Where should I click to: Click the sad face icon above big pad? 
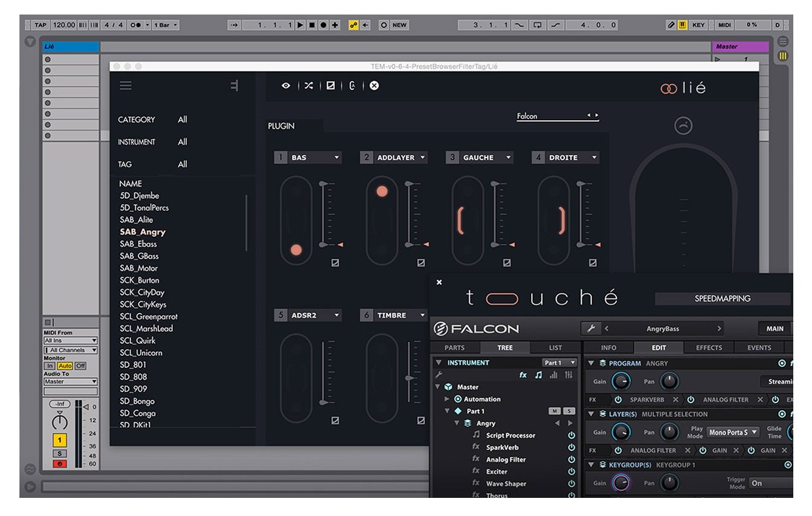(x=683, y=126)
